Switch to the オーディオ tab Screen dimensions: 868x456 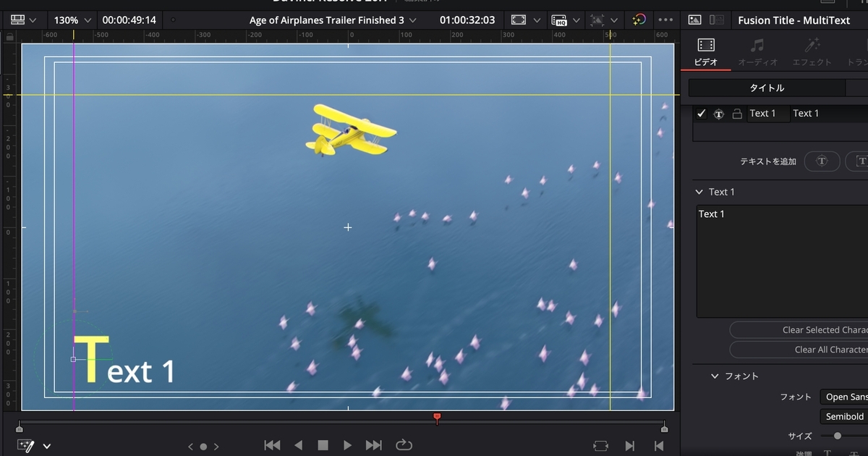click(757, 52)
